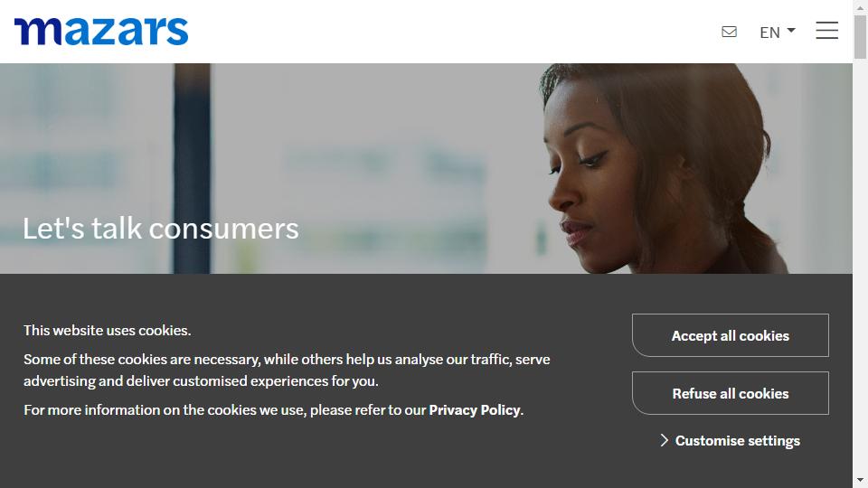This screenshot has height=488, width=868.
Task: Open the envelope contact icon
Action: [729, 33]
